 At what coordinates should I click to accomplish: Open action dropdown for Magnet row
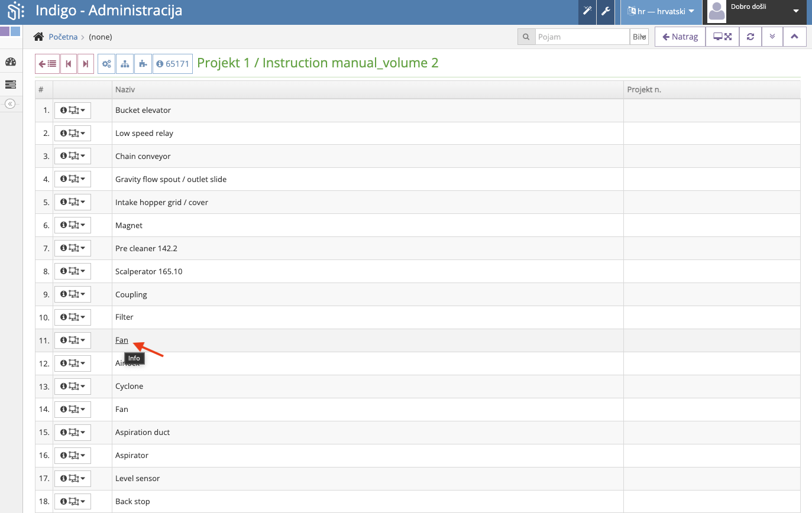pyautogui.click(x=73, y=225)
